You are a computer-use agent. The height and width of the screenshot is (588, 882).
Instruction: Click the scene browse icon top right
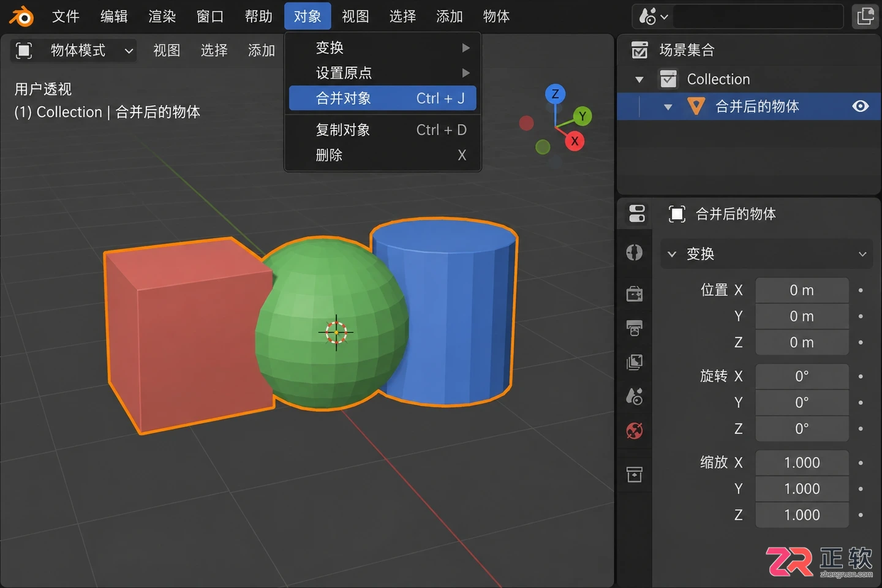(652, 16)
